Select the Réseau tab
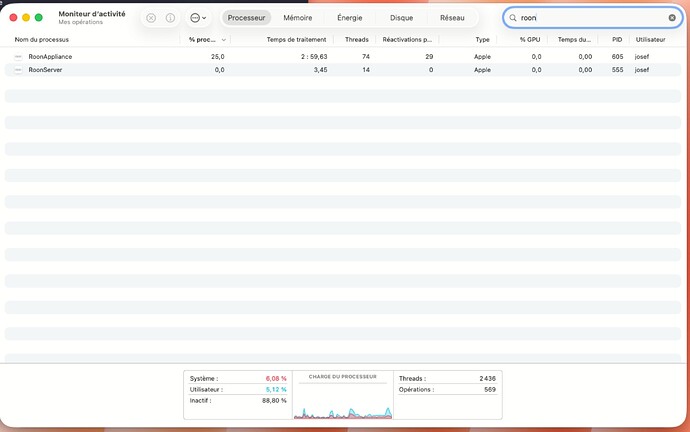The height and width of the screenshot is (432, 690). pos(452,18)
